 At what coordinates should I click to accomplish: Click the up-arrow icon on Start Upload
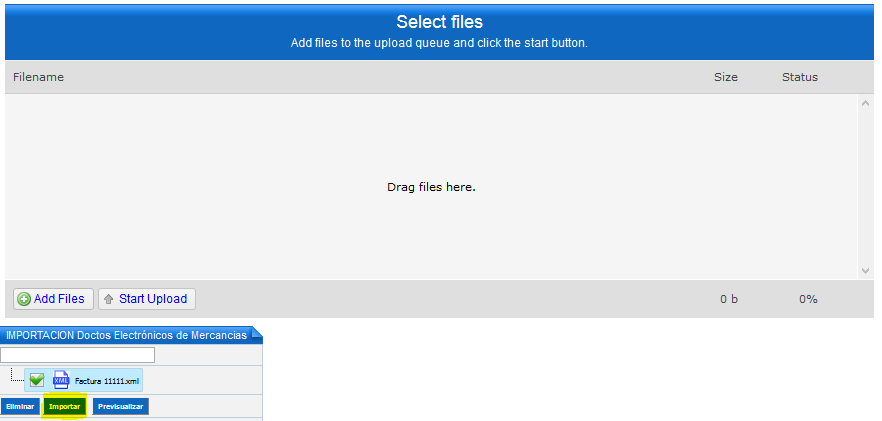tap(109, 299)
